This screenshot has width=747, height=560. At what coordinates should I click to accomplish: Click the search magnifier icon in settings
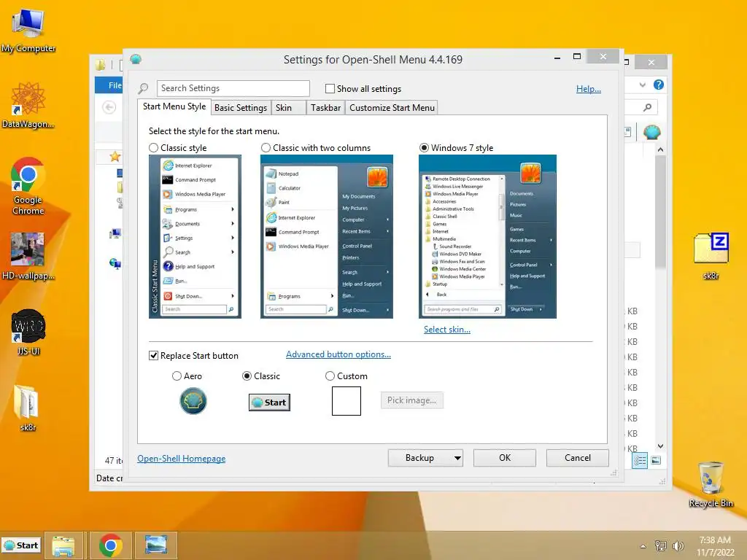(x=143, y=88)
